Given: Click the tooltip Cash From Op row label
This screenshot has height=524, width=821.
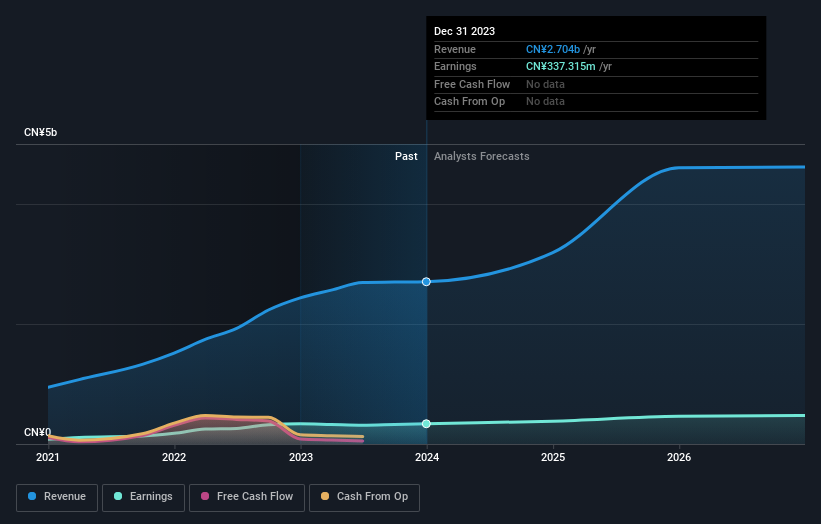Looking at the screenshot, I should pyautogui.click(x=469, y=102).
